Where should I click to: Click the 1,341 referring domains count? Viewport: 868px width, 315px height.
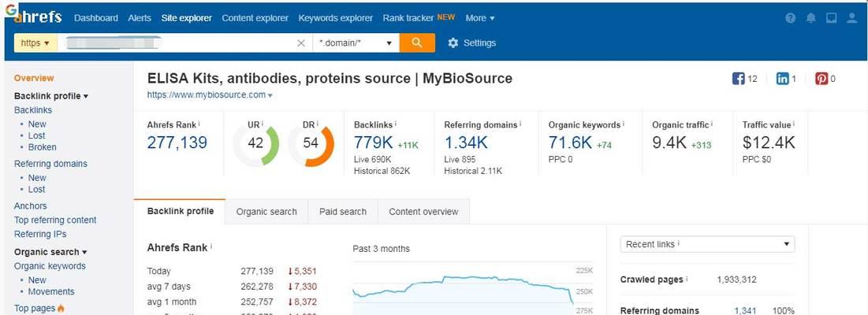pos(745,311)
